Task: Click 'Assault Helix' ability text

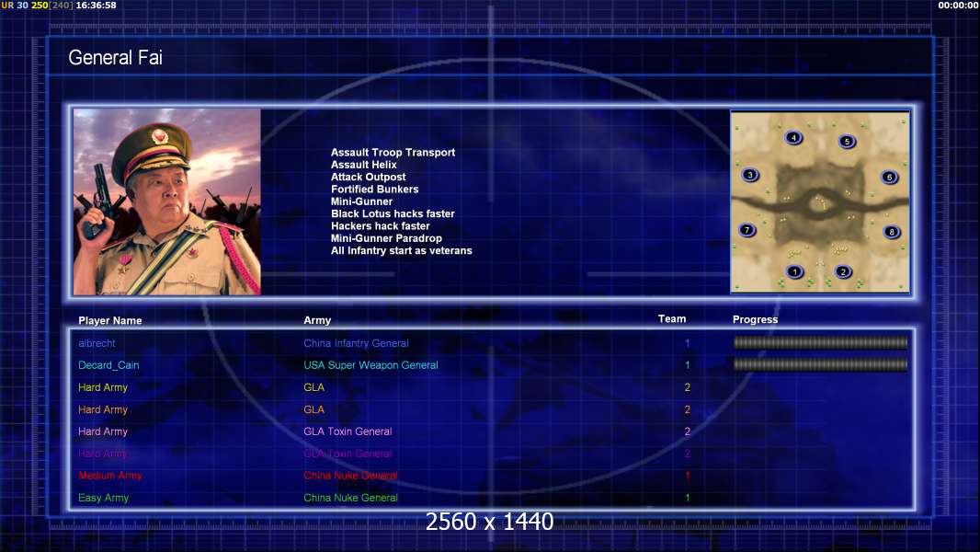Action: (364, 165)
